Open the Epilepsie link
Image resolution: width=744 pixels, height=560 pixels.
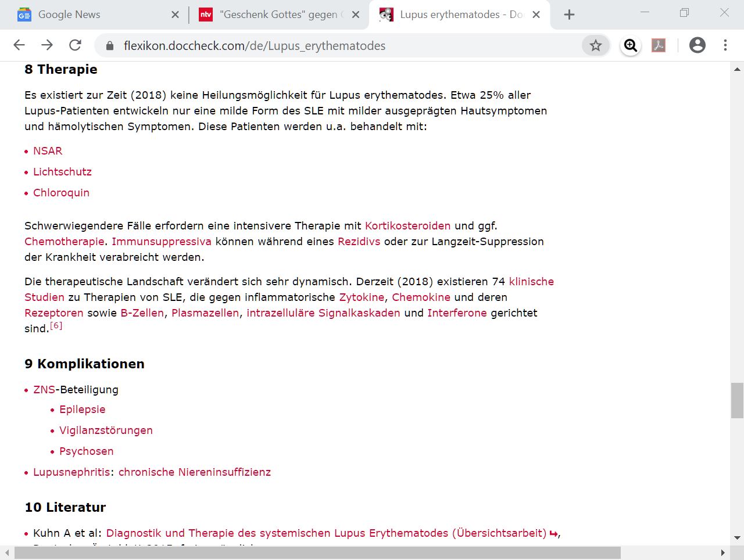coord(82,410)
